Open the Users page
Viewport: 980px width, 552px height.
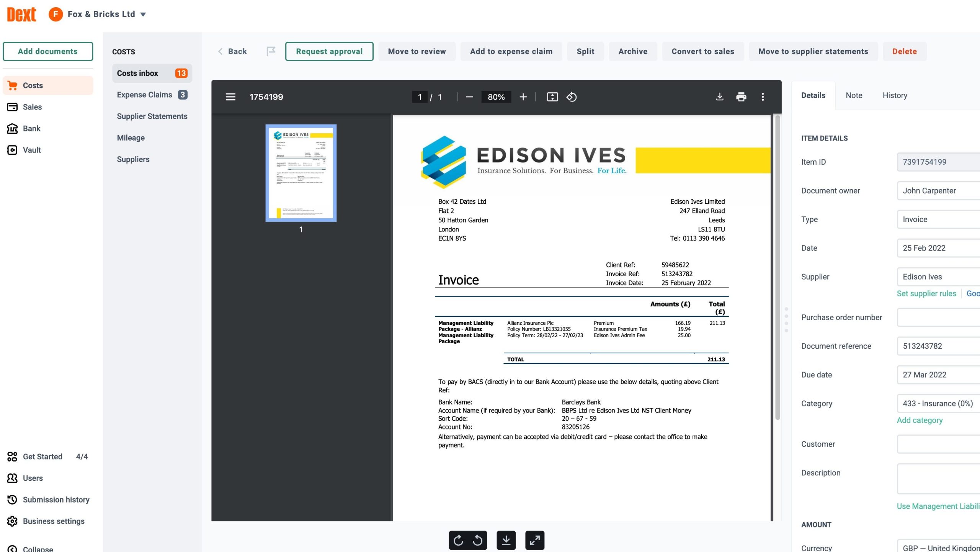tap(48, 478)
